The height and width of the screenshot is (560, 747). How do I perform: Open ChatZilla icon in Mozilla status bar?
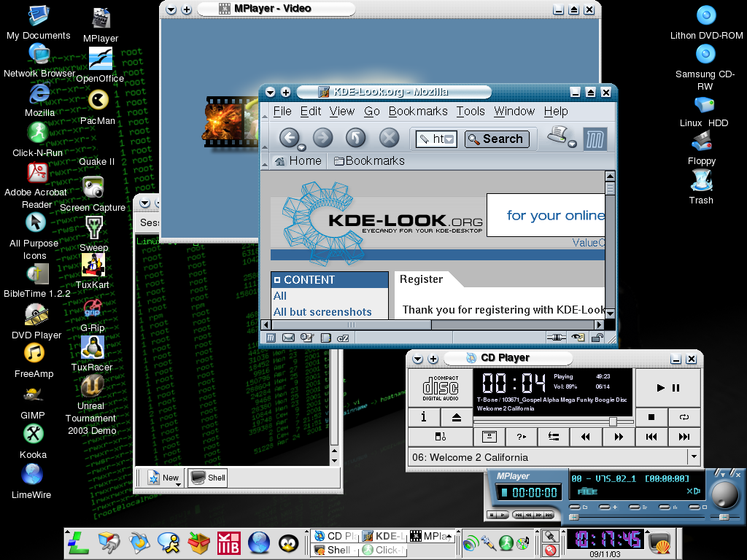pos(343,338)
